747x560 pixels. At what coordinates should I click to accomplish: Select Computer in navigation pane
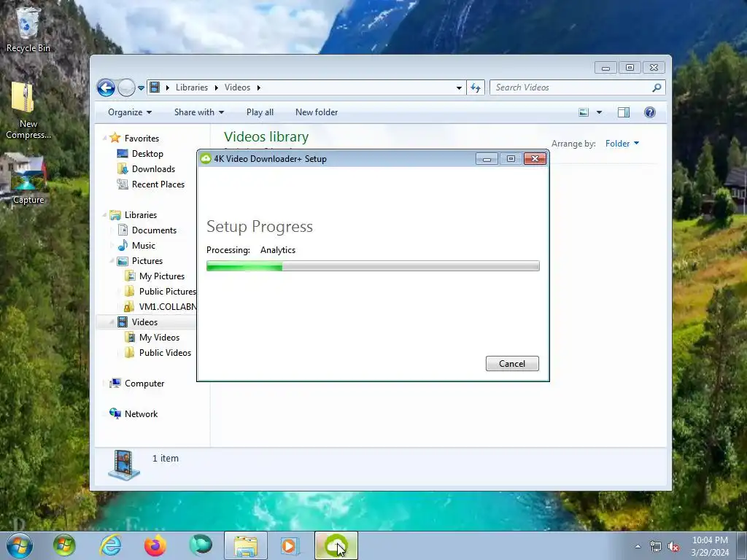144,384
